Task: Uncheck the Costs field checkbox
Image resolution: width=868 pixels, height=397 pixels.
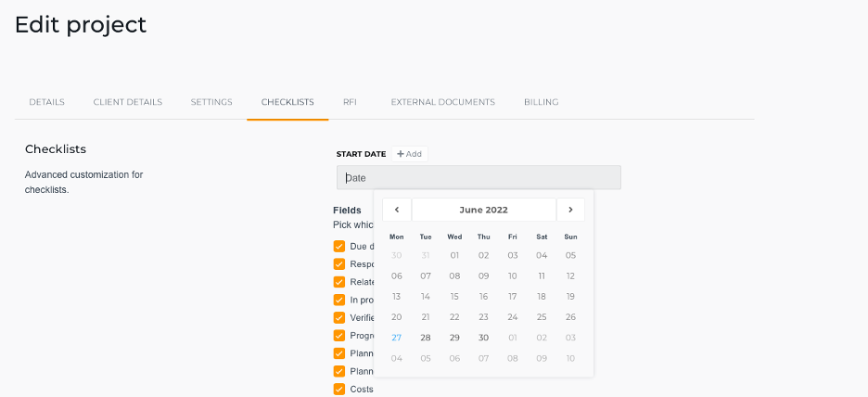Action: tap(339, 390)
